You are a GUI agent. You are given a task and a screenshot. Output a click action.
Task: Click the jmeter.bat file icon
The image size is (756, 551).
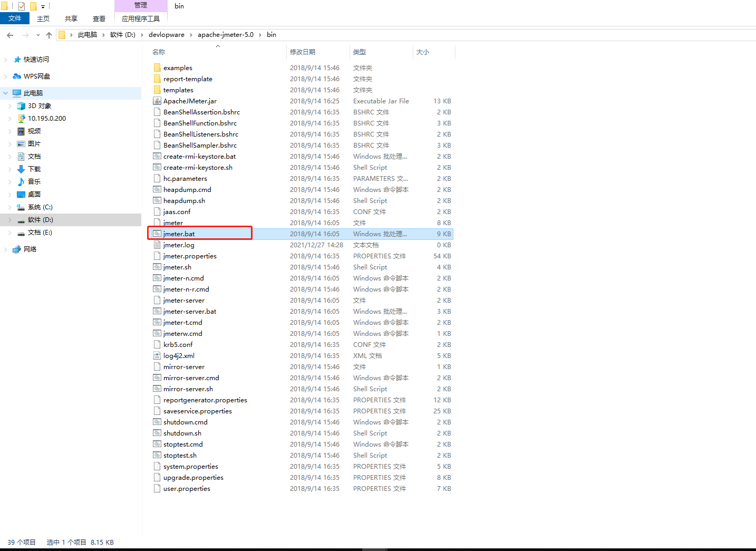[157, 234]
